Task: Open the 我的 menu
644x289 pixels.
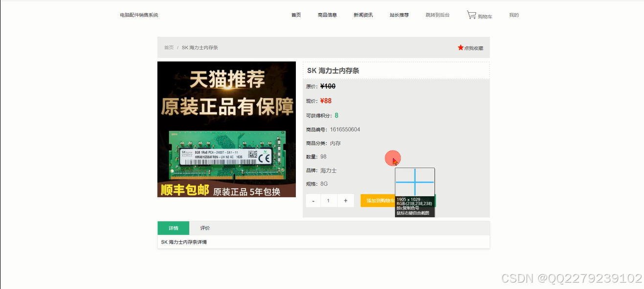Action: point(514,15)
